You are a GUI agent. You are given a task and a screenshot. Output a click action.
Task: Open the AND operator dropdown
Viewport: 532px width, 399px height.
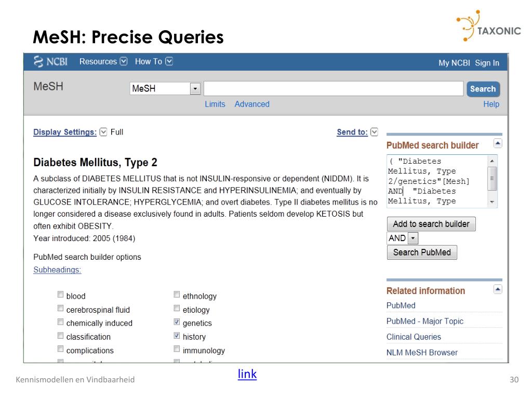tap(413, 238)
